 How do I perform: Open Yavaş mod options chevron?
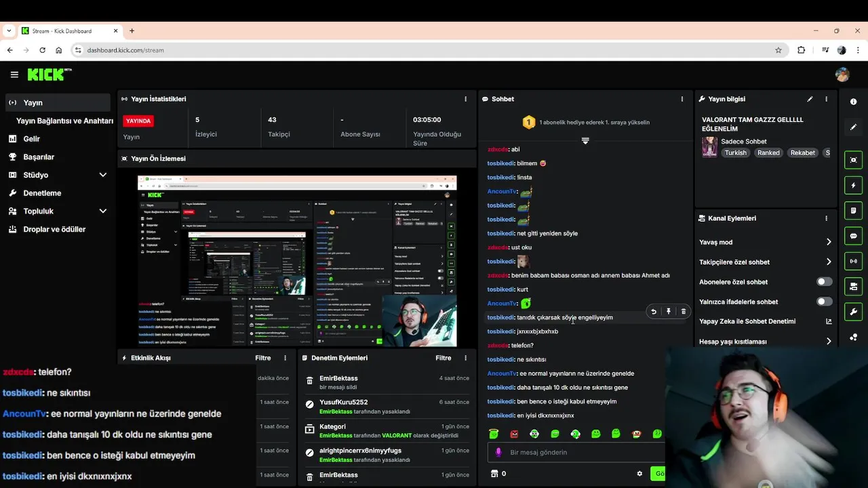[x=829, y=242]
